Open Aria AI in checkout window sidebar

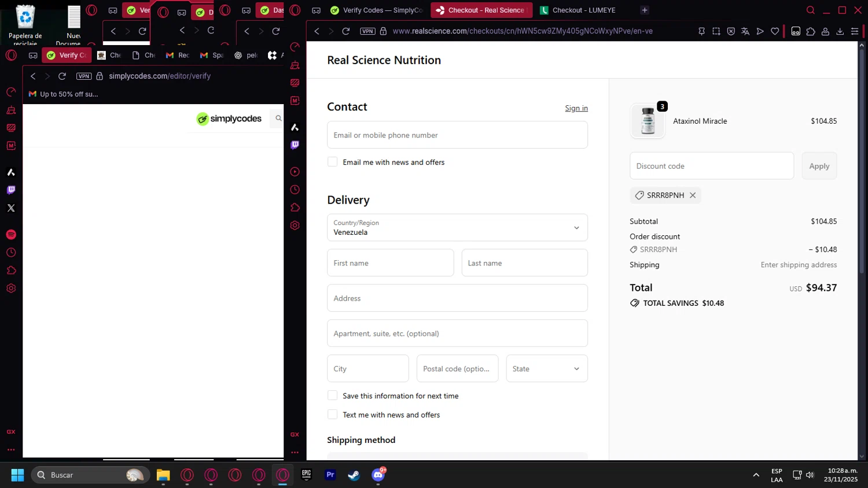(x=295, y=127)
